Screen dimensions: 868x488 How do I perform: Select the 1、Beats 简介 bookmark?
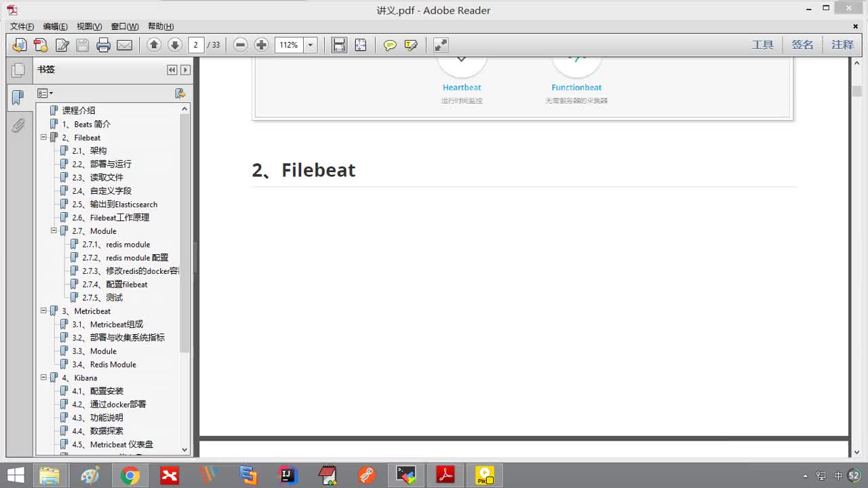86,124
